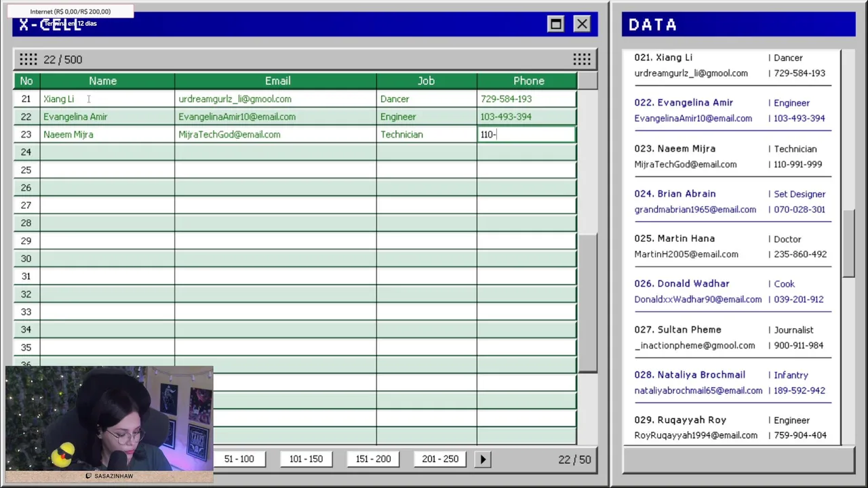Viewport: 868px width, 488px height.
Task: Click the Internet balance overlay label
Action: coord(70,12)
